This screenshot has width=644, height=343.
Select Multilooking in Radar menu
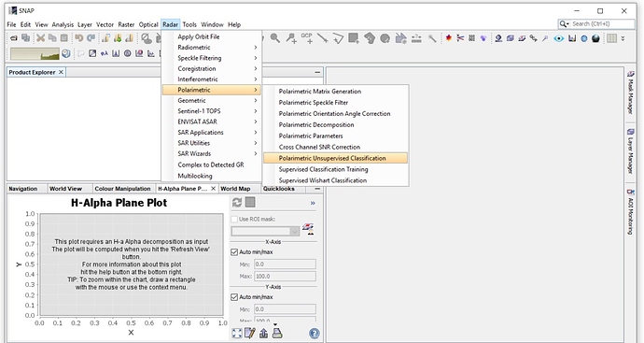(x=212, y=176)
